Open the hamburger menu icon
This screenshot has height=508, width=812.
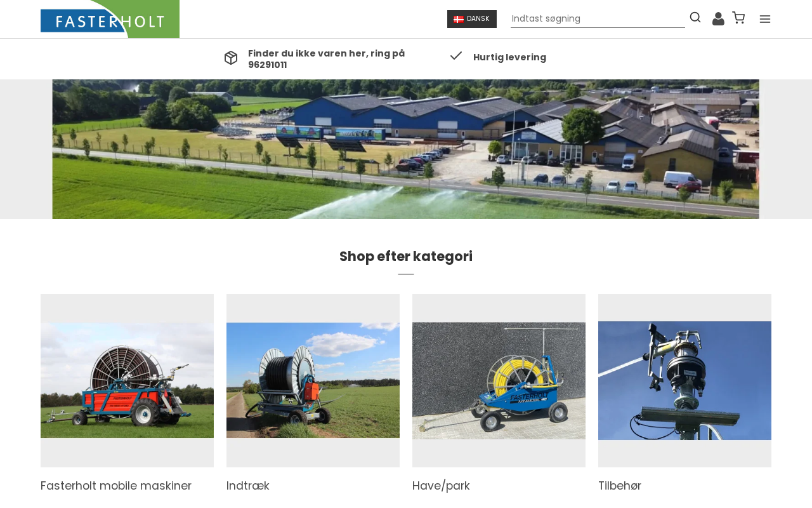tap(765, 19)
